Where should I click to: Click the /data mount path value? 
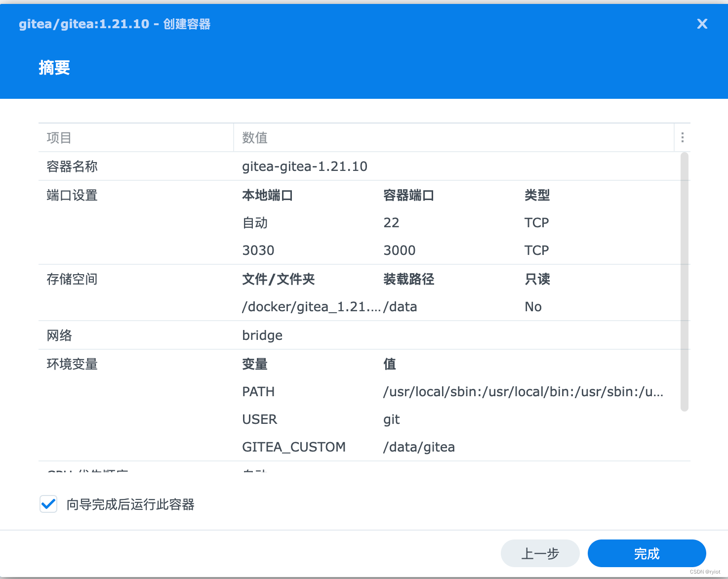pyautogui.click(x=400, y=307)
